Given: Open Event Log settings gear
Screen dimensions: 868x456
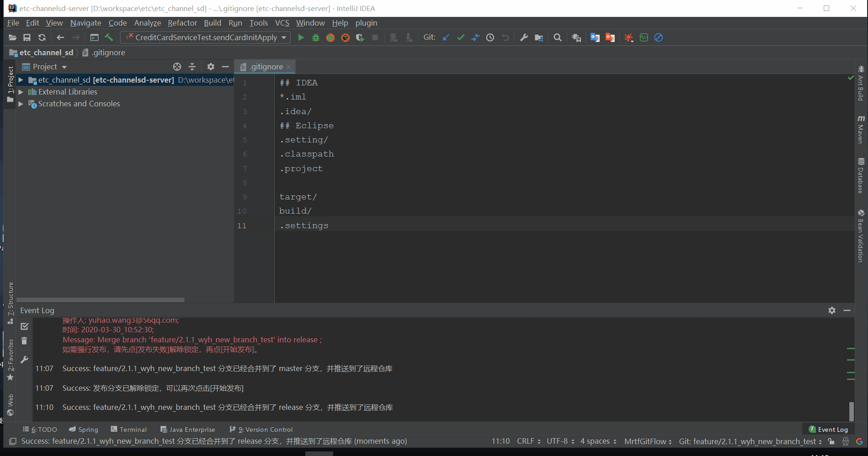Looking at the screenshot, I should click(832, 310).
